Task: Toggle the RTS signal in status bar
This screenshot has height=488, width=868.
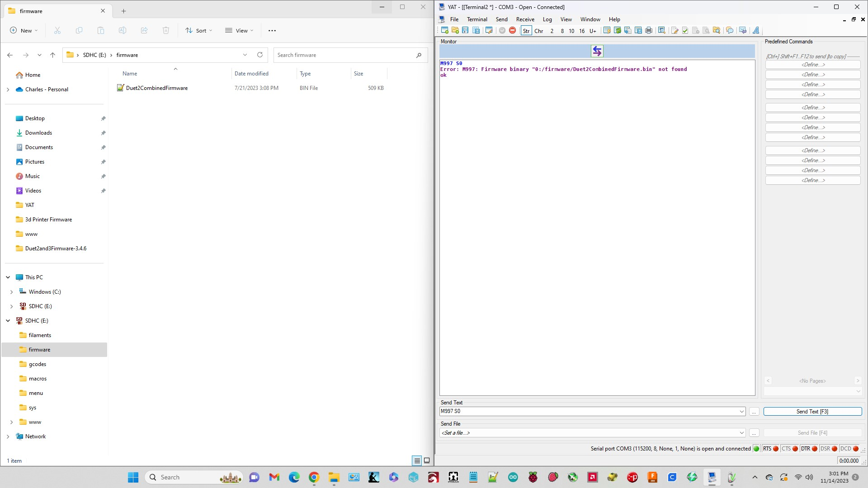Action: pos(770,449)
